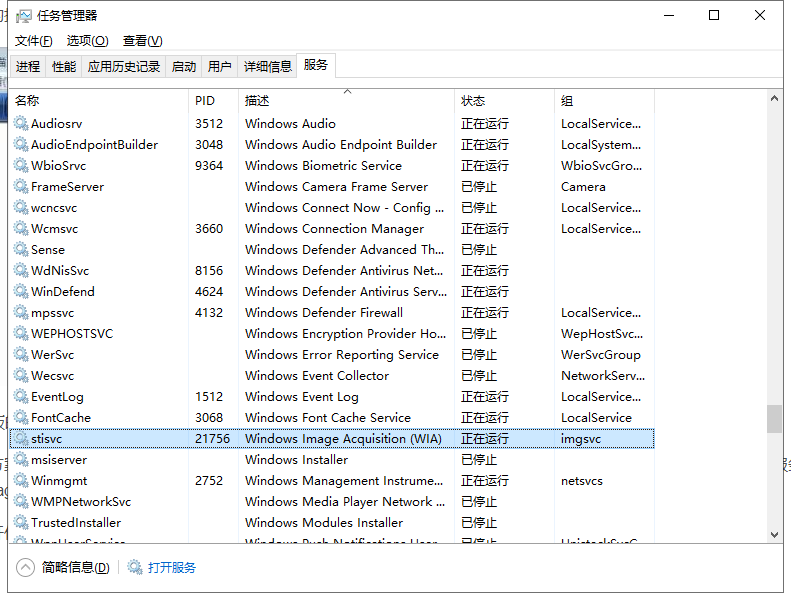Open the 文件(F) menu

click(33, 41)
